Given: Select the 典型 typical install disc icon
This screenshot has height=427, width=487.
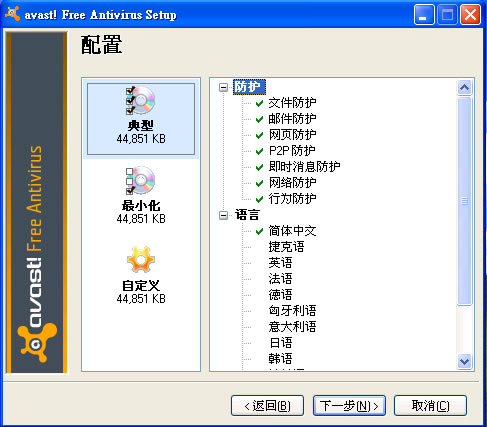Looking at the screenshot, I should tap(140, 100).
